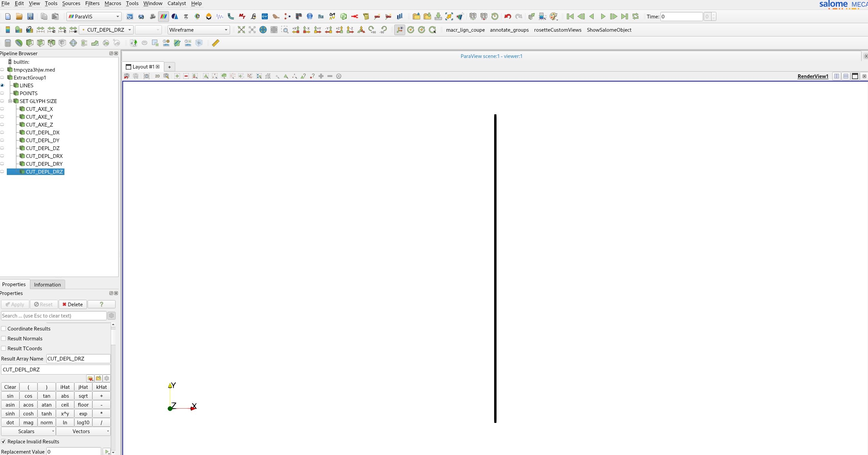
Task: Add a new layout tab with plus
Action: [x=169, y=67]
